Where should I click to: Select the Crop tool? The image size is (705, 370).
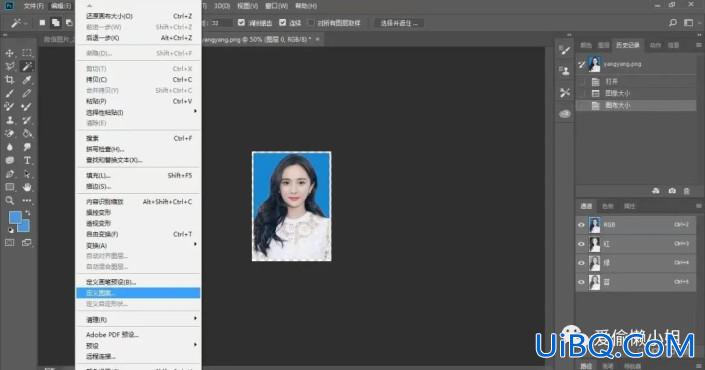coord(9,80)
